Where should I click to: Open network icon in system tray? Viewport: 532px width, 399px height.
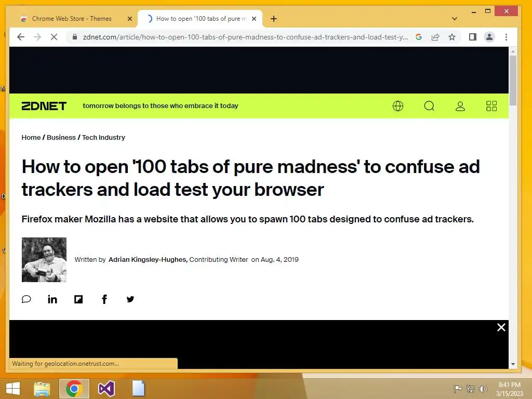470,389
